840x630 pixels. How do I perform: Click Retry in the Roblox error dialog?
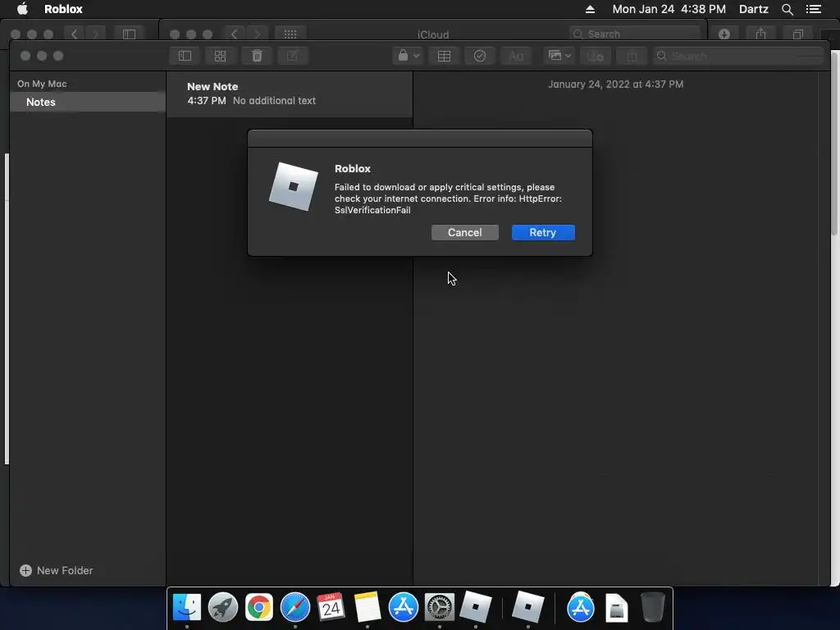pos(543,232)
